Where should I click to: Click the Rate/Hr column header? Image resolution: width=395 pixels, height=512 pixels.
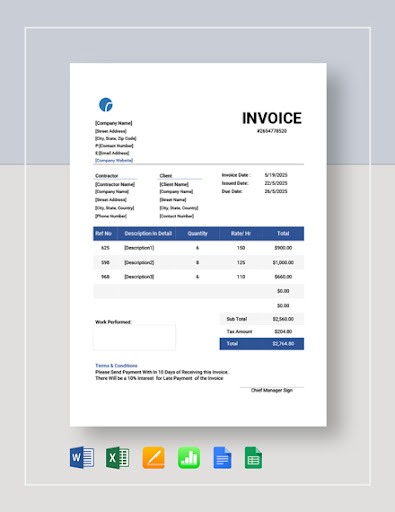(241, 234)
